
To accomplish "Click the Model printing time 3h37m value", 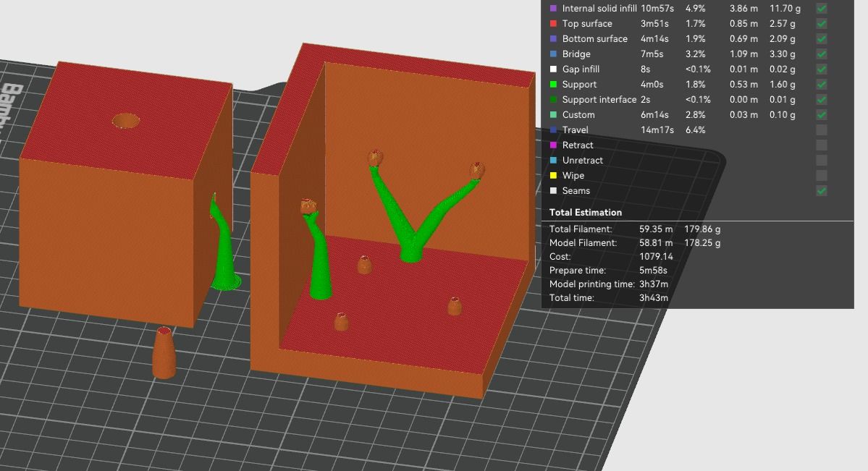I will pyautogui.click(x=653, y=284).
